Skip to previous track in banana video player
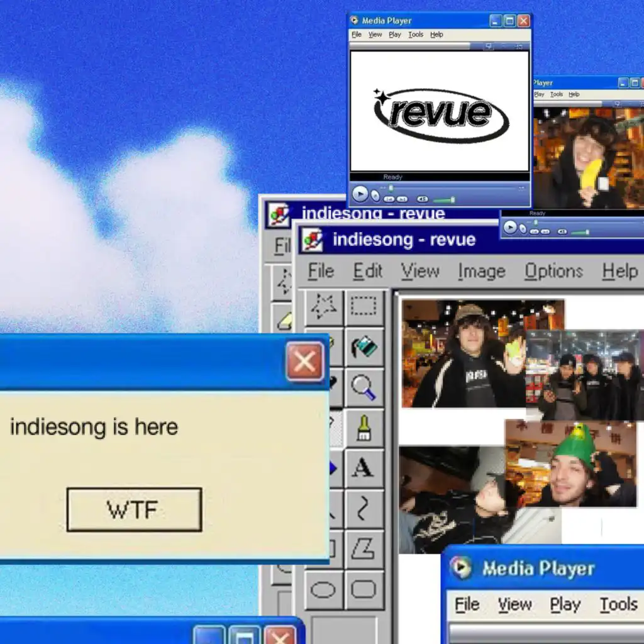Image resolution: width=644 pixels, height=644 pixels. 535,231
